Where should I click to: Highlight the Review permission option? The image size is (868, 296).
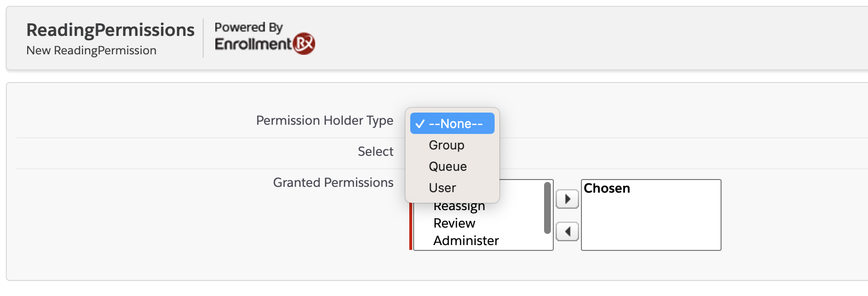tap(454, 223)
